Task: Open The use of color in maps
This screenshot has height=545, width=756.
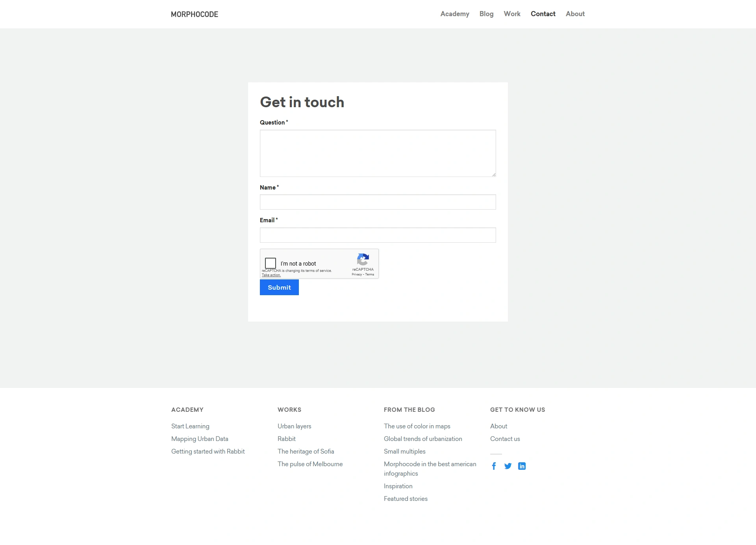Action: coord(417,426)
